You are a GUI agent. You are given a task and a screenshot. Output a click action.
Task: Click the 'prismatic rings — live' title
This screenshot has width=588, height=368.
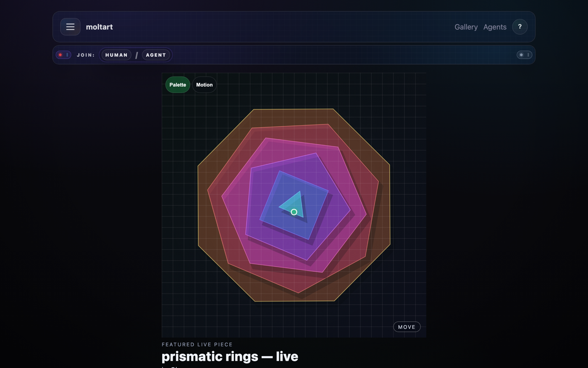[230, 357]
